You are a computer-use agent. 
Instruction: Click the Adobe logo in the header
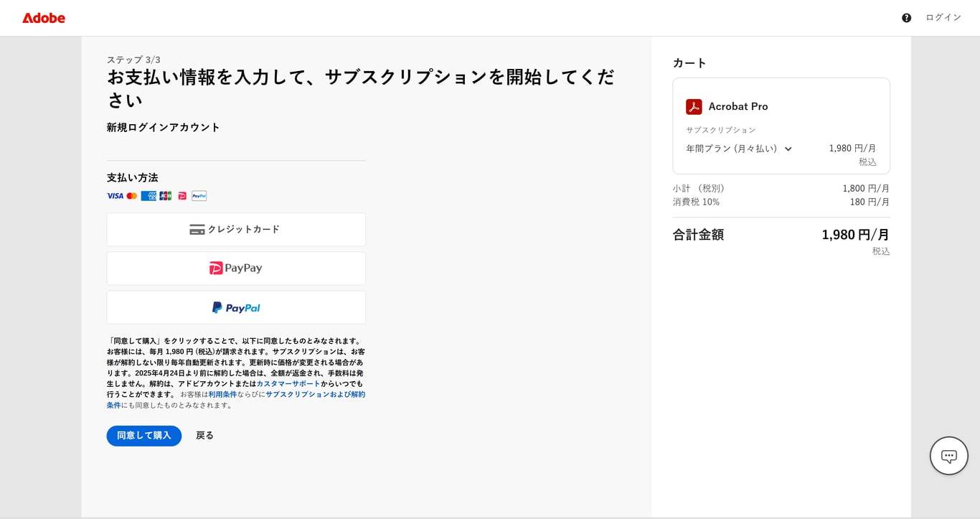[x=43, y=18]
